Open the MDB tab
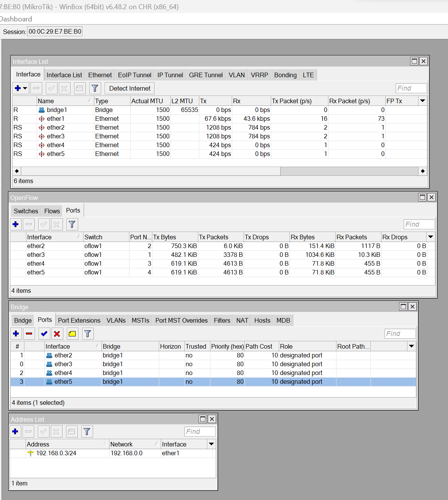The image size is (448, 500). point(283,320)
